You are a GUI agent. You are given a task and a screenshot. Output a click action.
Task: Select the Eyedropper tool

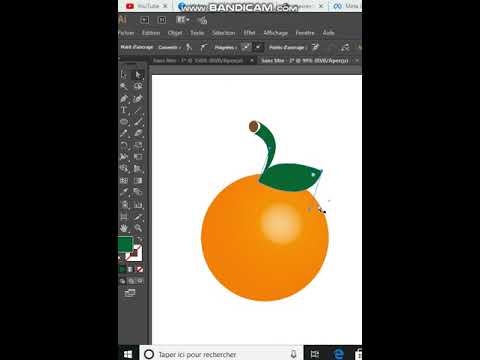(124, 192)
